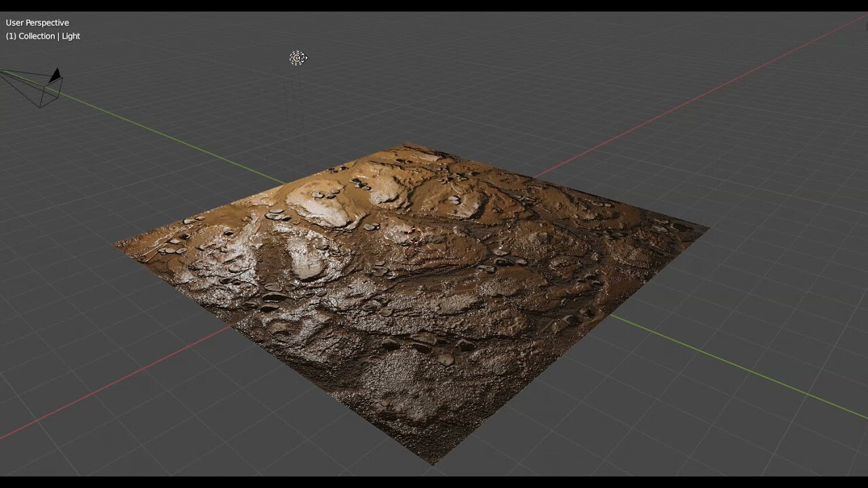Click the (1) scene indicator text

tap(10, 36)
